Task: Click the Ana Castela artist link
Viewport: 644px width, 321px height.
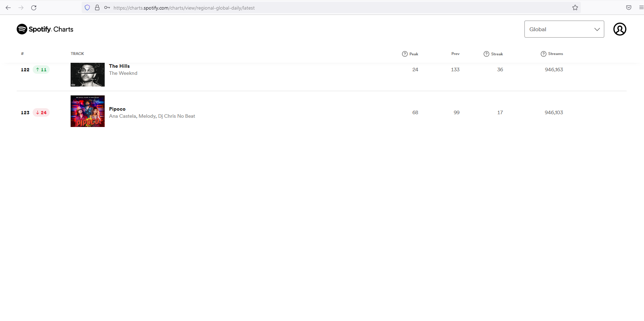Action: point(122,116)
